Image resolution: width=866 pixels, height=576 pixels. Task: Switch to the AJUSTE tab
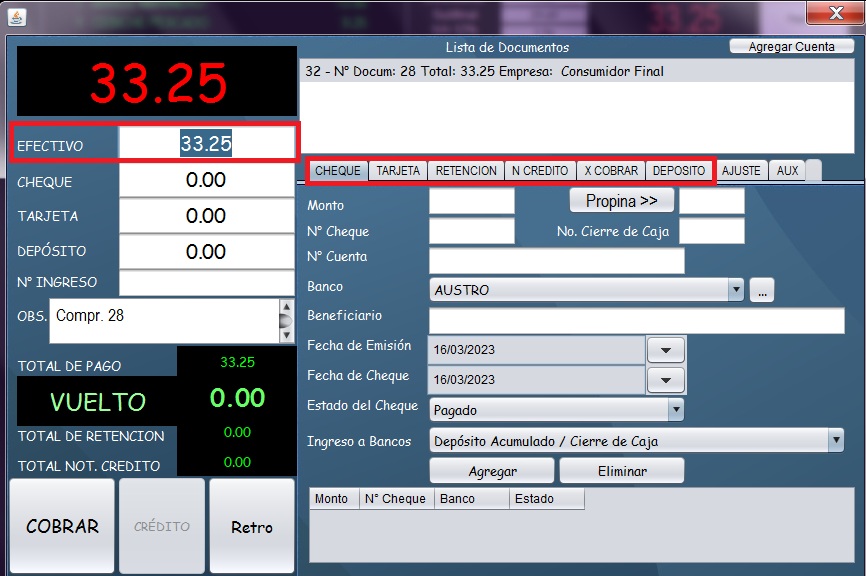(x=741, y=171)
